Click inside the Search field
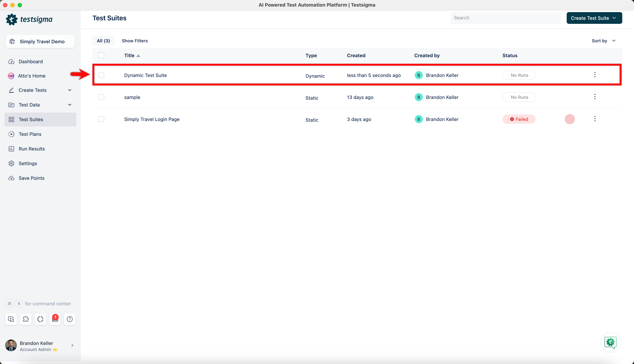Screen dimensions: 634x364 [x=505, y=18]
